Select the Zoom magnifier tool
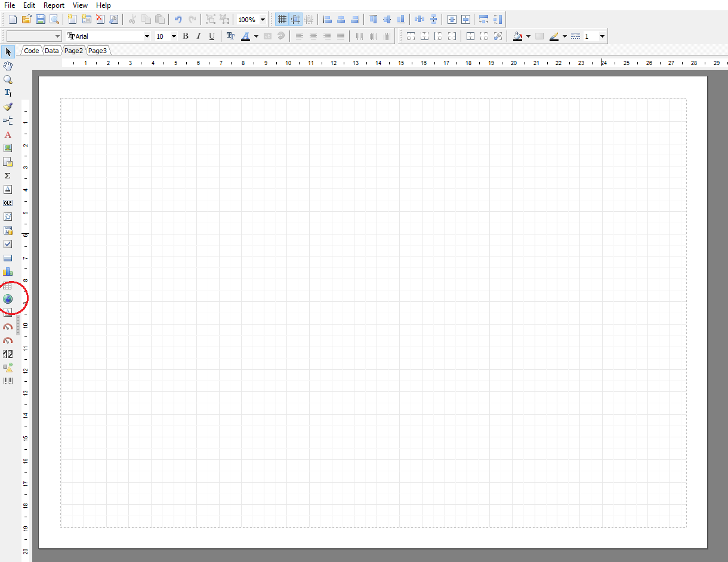 coord(8,79)
